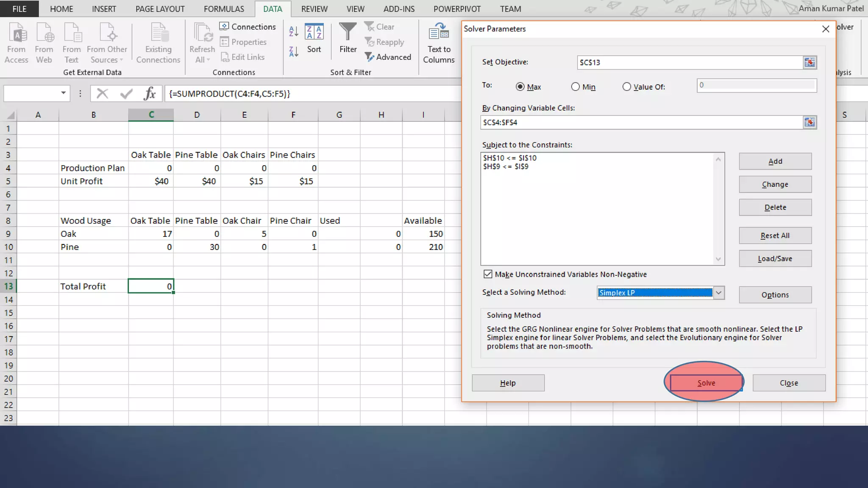The height and width of the screenshot is (488, 868).
Task: Expand the Name Box dropdown arrow
Action: (63, 93)
